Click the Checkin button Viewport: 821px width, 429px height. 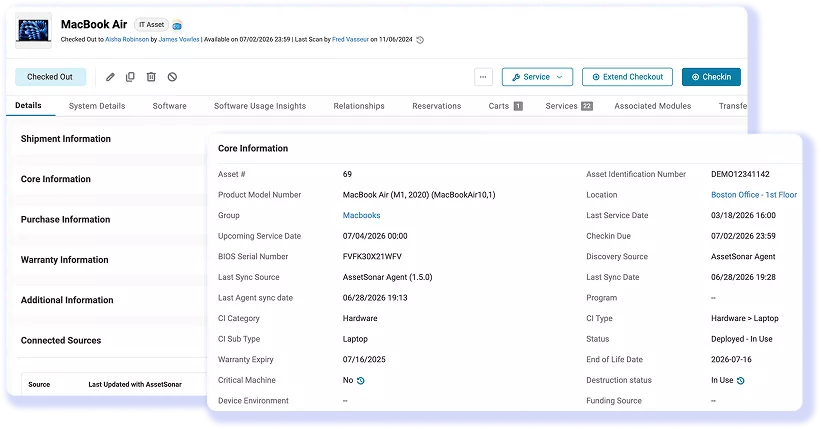point(711,77)
